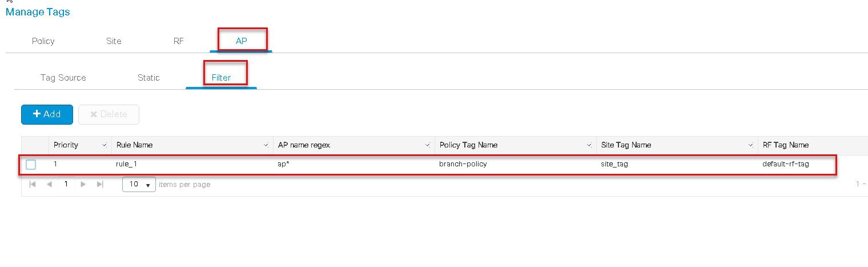Expand Policy Tag Name column options
Image resolution: width=868 pixels, height=267 pixels.
589,145
